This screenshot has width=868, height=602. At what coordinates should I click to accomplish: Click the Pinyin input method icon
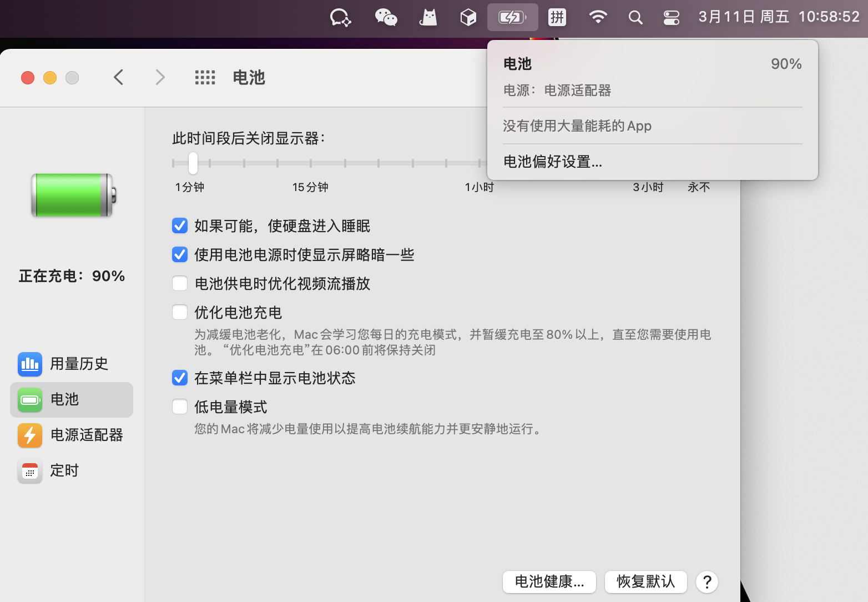pos(557,17)
